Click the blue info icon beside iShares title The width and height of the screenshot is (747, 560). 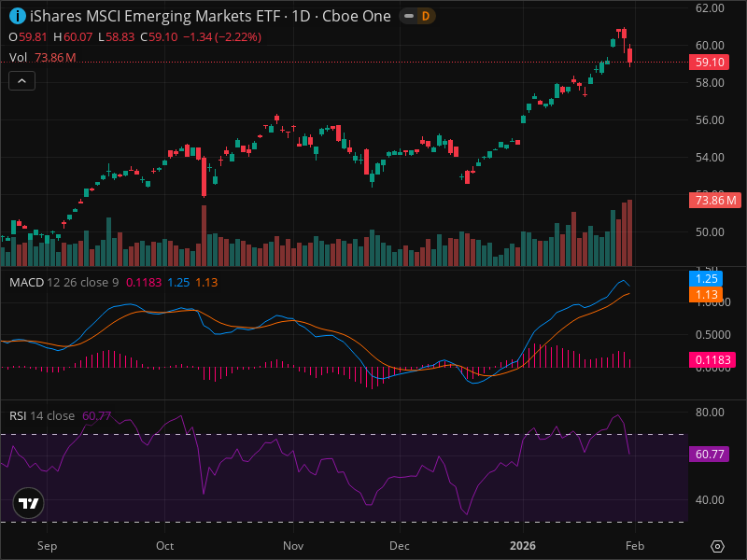tap(18, 16)
